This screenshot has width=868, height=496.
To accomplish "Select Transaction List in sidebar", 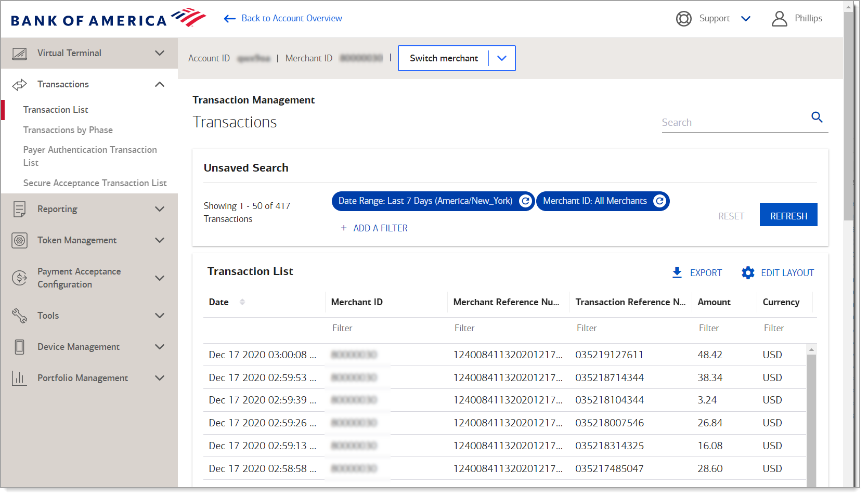I will (x=56, y=110).
